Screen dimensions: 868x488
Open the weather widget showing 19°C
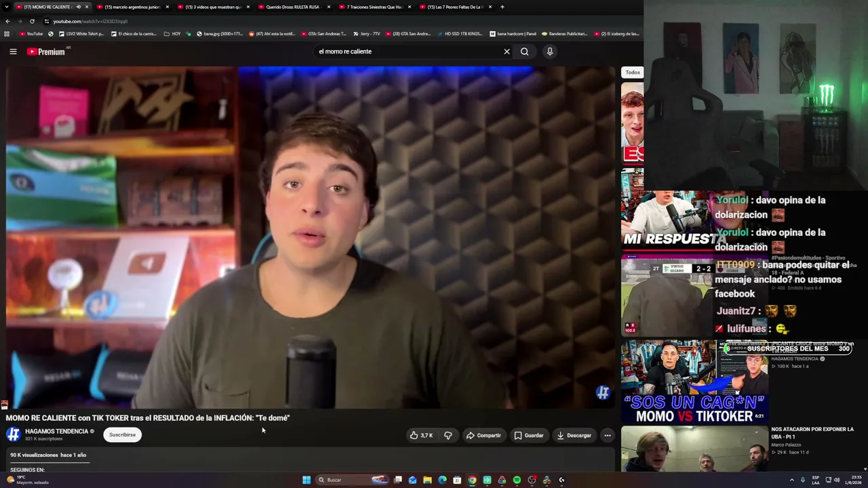(28, 480)
